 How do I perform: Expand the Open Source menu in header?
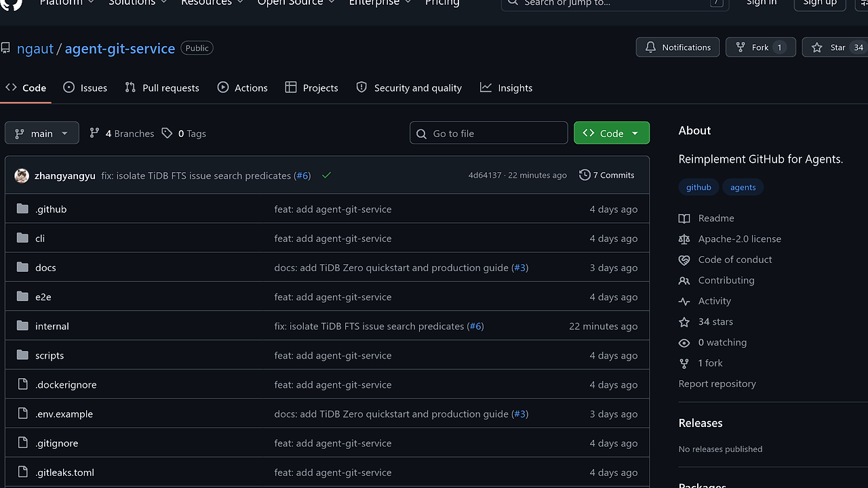(x=296, y=3)
